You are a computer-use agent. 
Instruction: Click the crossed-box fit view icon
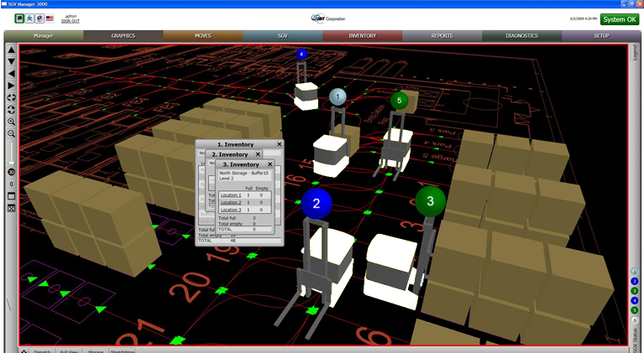click(x=12, y=208)
